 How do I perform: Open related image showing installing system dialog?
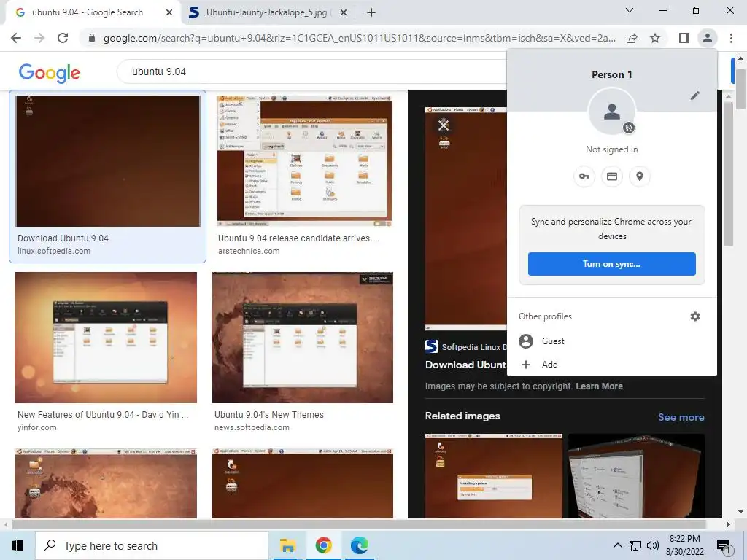pyautogui.click(x=494, y=475)
